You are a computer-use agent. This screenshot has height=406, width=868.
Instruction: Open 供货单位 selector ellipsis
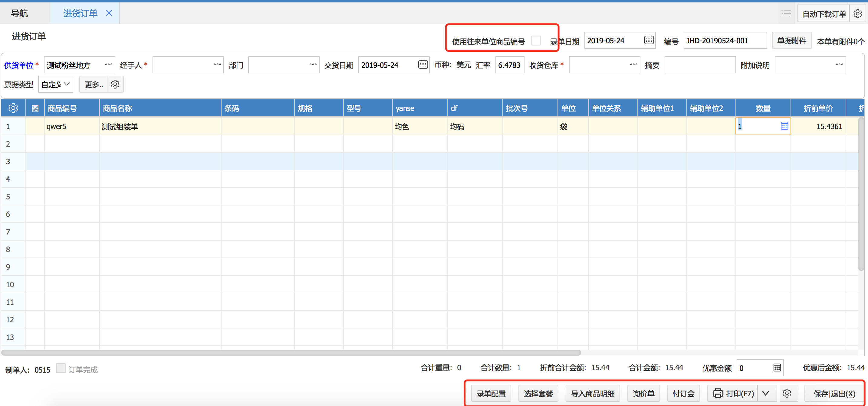click(x=108, y=65)
